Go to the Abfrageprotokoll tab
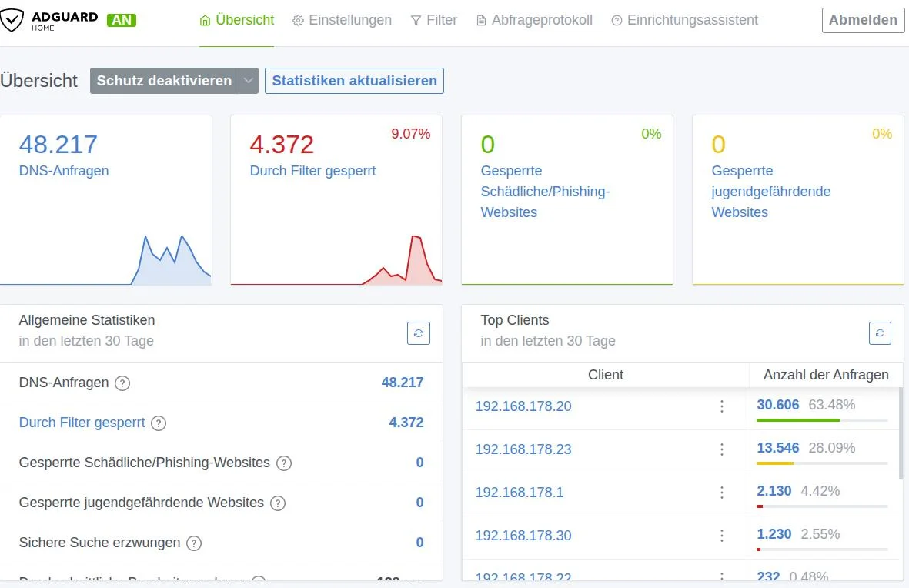 (534, 20)
